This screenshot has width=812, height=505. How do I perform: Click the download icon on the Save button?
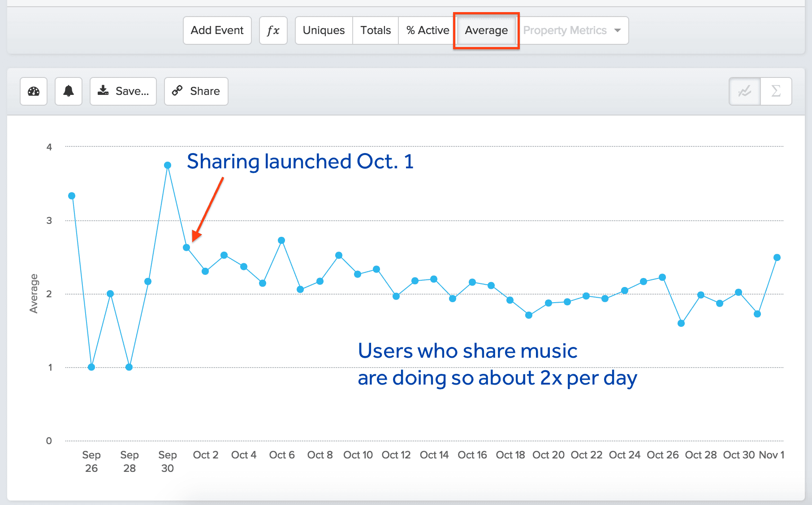tap(104, 90)
